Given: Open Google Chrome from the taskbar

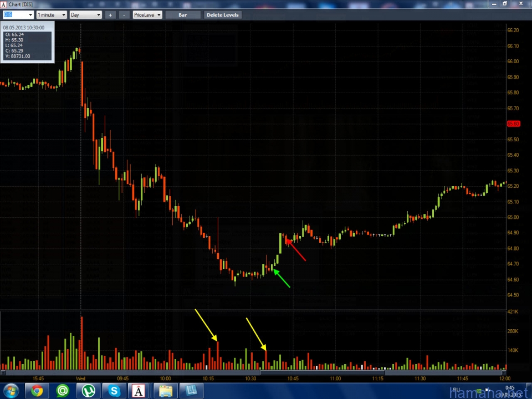Looking at the screenshot, I should (x=37, y=391).
